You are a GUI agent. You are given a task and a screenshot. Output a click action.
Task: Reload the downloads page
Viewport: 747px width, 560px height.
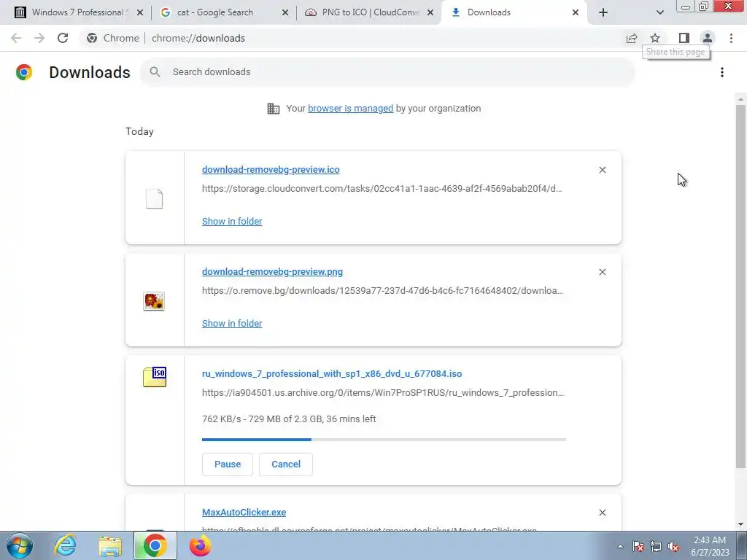[63, 38]
